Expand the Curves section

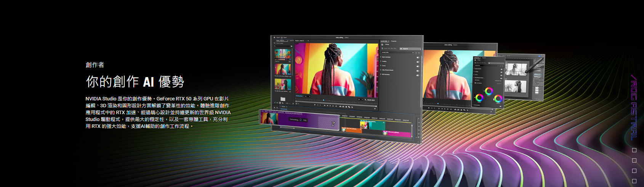(382, 66)
